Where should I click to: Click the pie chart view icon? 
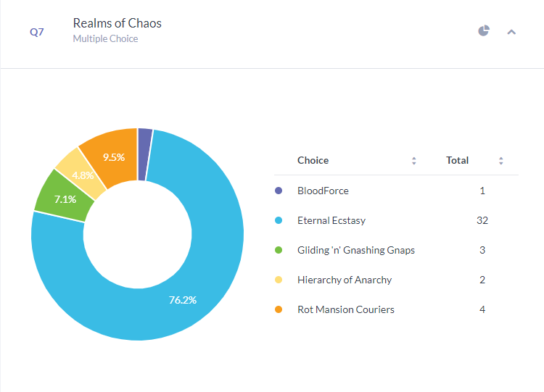[484, 31]
